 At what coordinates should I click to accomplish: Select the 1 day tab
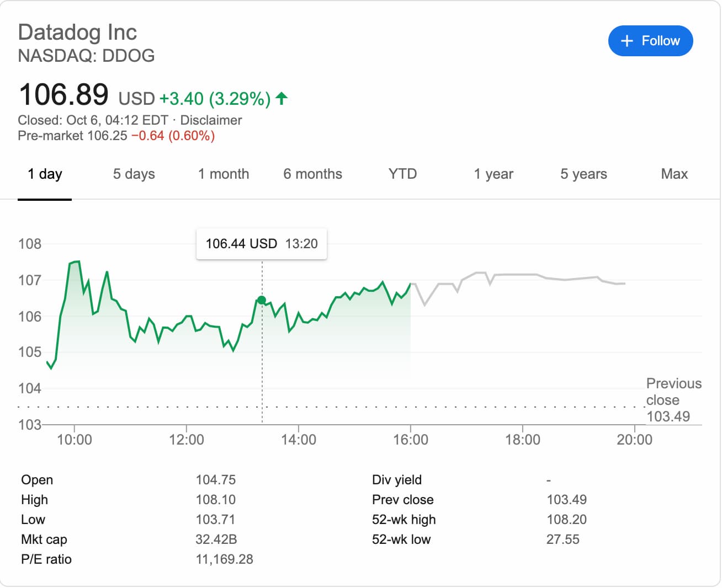click(45, 174)
